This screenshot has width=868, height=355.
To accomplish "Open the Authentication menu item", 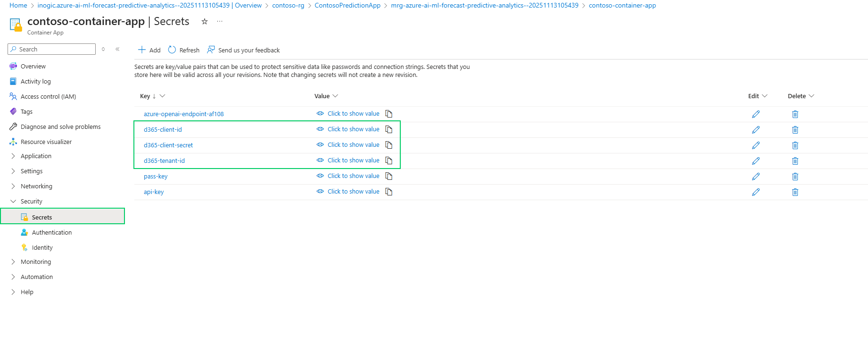I will point(52,233).
